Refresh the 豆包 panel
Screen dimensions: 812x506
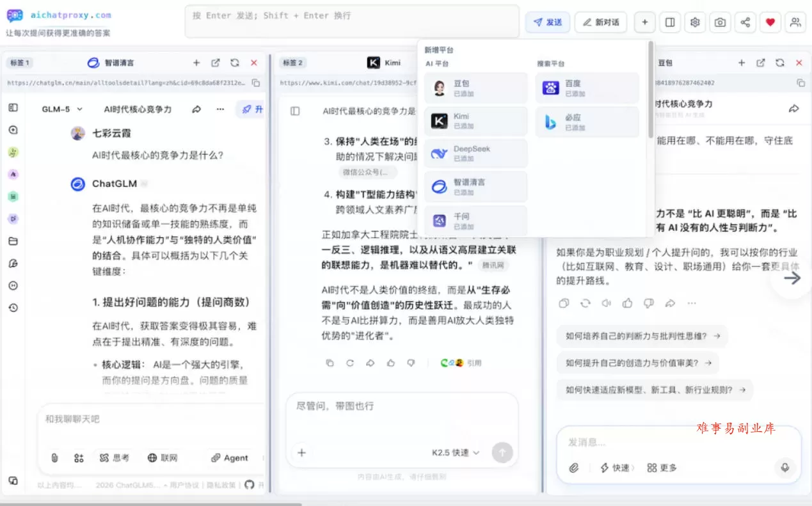[780, 63]
